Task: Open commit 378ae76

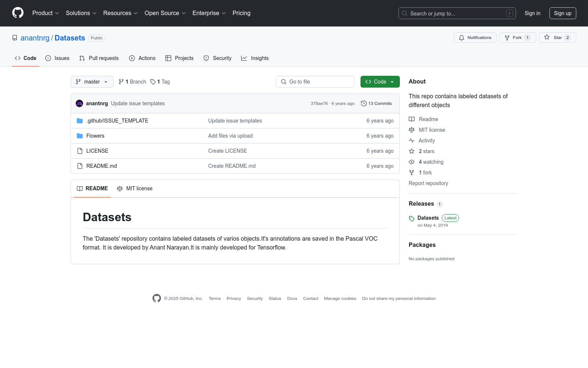Action: pos(319,103)
